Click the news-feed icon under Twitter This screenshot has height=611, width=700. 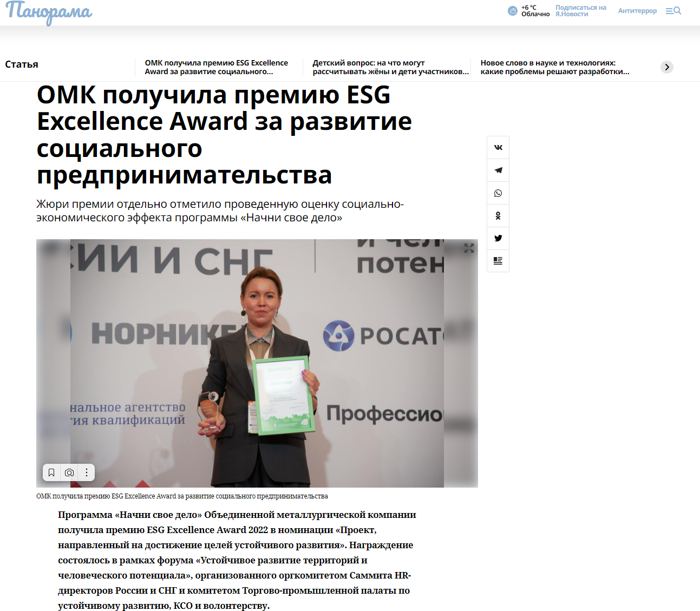click(498, 261)
